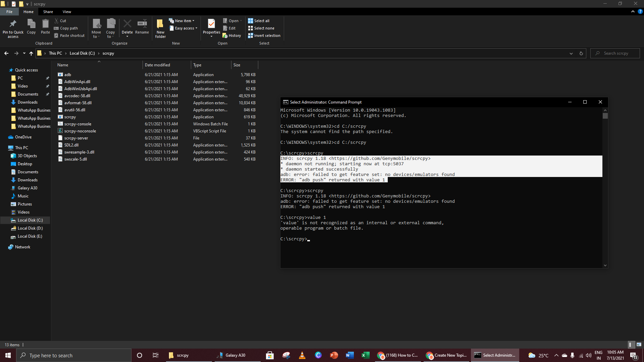This screenshot has height=362, width=644.
Task: Open the Properties icon in ribbon
Action: 211,24
